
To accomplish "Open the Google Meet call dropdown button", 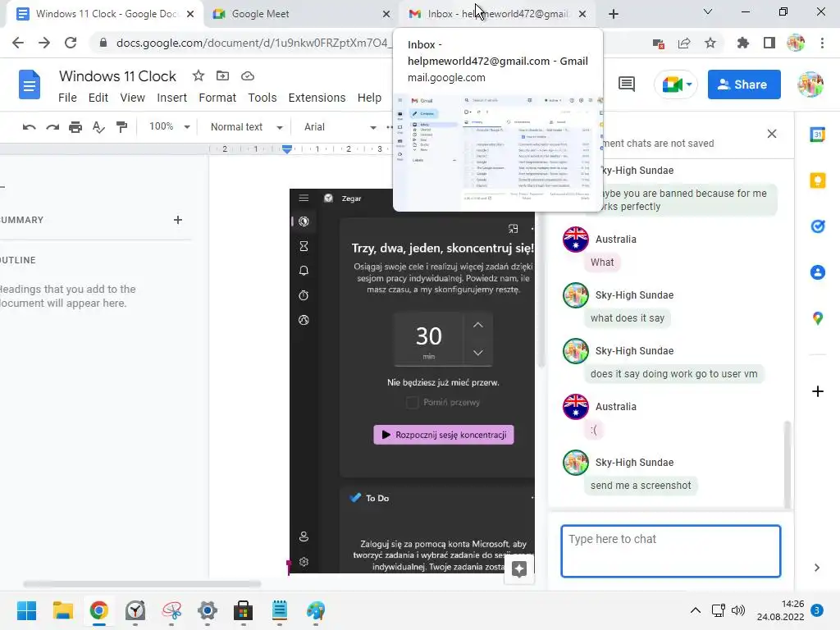I will click(x=676, y=84).
